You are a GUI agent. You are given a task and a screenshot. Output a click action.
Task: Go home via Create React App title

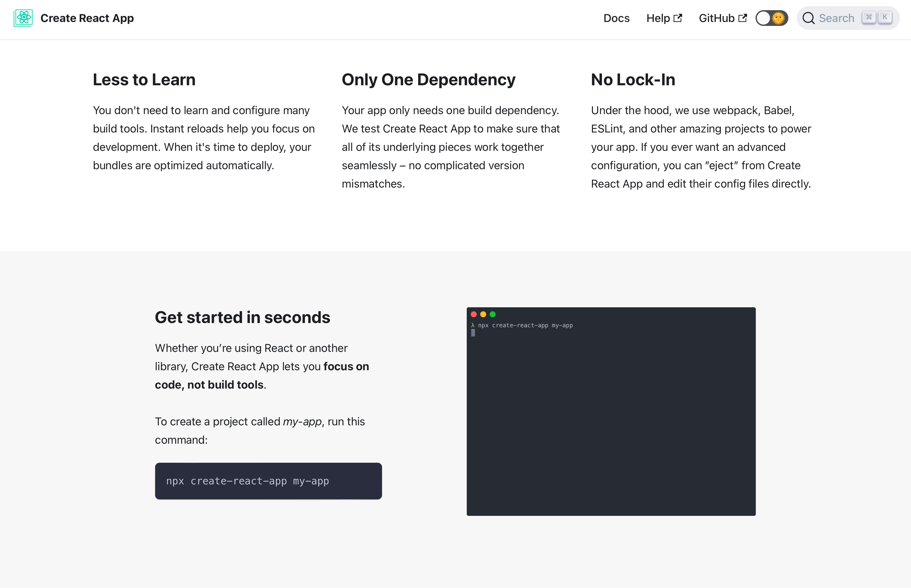point(87,18)
